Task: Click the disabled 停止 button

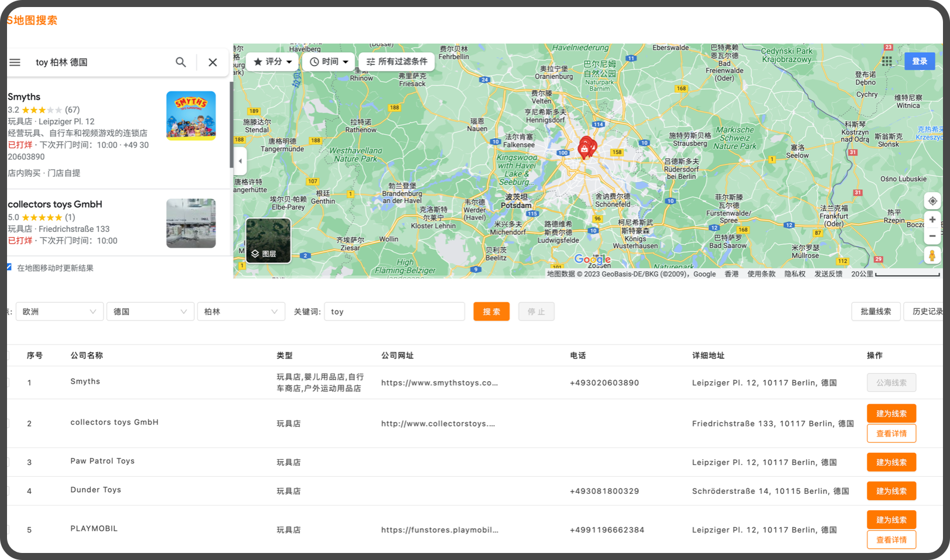Action: [x=536, y=312]
